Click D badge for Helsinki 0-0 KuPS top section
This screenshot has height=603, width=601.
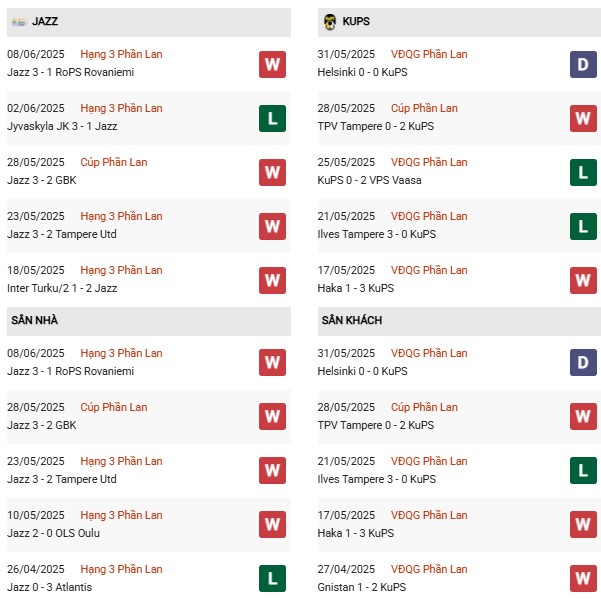pyautogui.click(x=583, y=64)
